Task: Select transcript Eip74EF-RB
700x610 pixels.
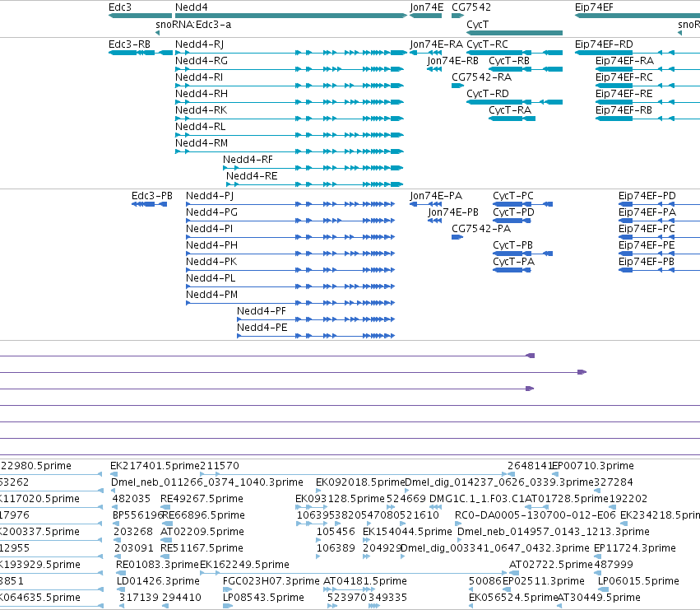Action: coord(624,110)
